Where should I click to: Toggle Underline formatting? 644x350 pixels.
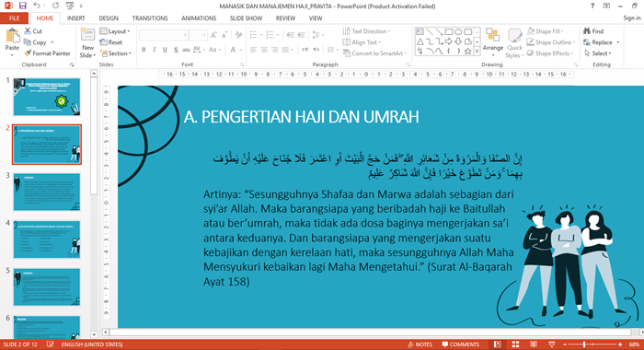pyautogui.click(x=165, y=50)
